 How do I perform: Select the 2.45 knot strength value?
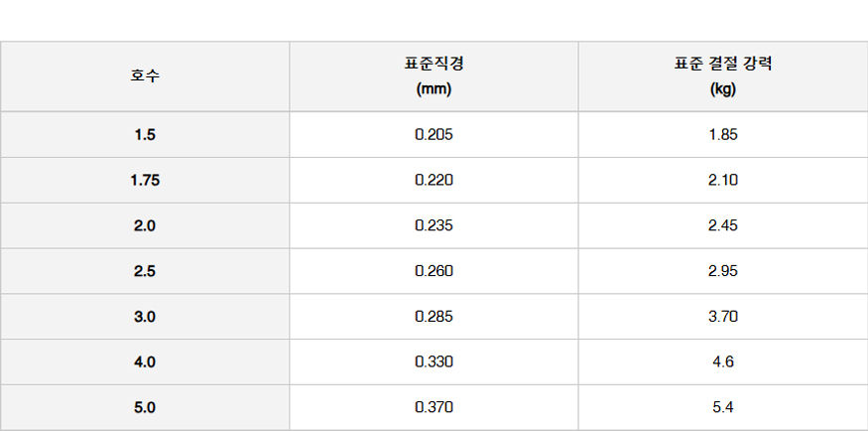[722, 225]
